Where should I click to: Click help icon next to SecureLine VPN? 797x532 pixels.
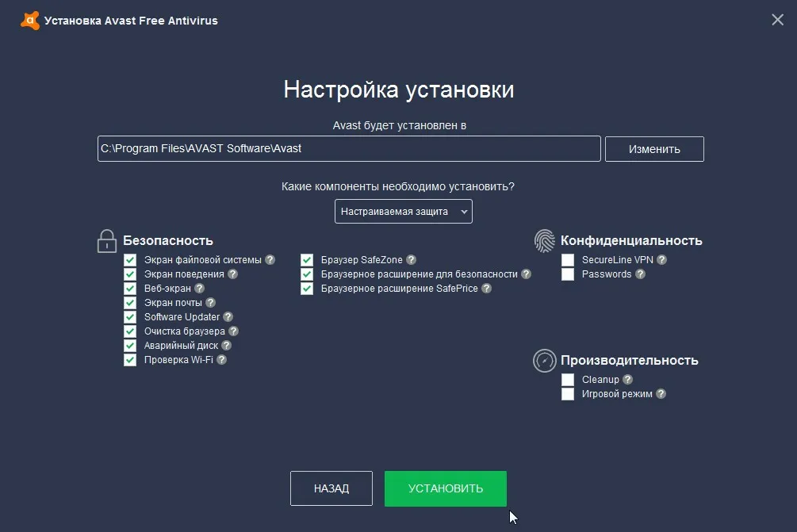click(661, 260)
